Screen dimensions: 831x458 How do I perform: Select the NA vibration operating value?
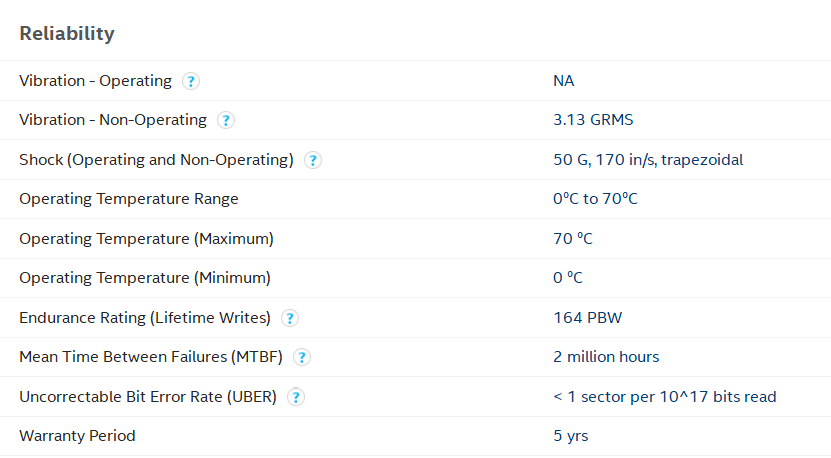[x=563, y=81]
